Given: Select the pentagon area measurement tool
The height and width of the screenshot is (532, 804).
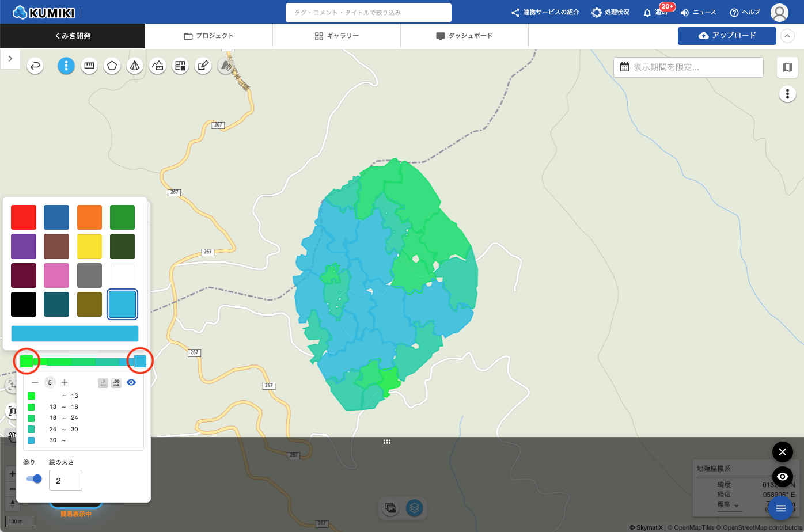Looking at the screenshot, I should [x=112, y=66].
